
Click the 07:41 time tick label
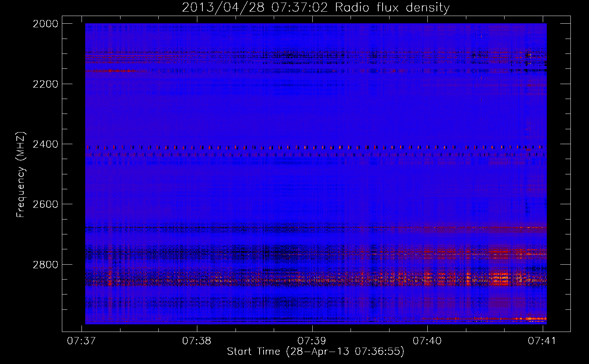point(542,341)
